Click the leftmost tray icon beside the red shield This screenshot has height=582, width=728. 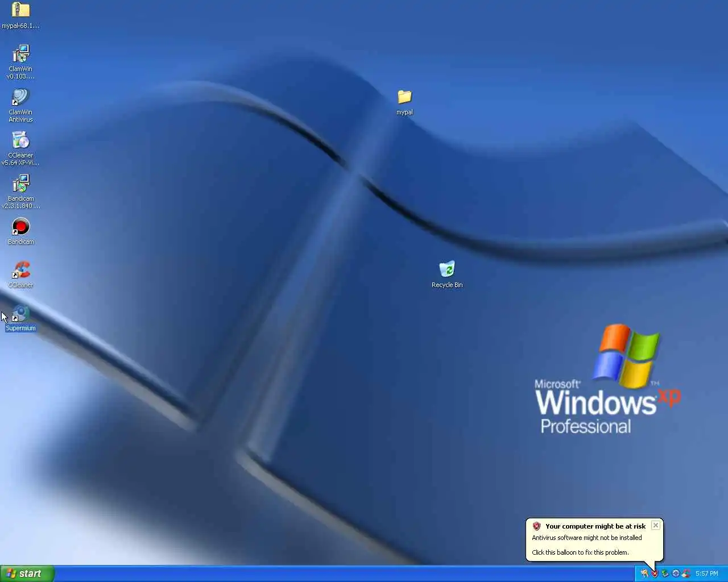coord(644,573)
